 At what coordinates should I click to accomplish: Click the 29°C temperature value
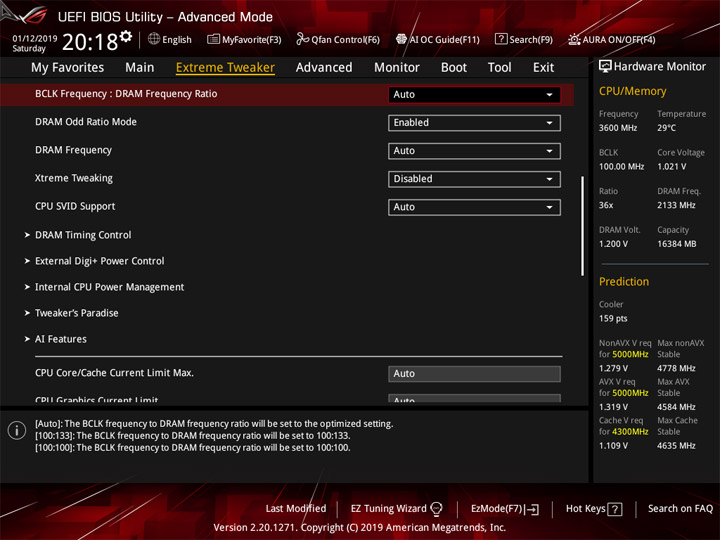click(x=666, y=128)
